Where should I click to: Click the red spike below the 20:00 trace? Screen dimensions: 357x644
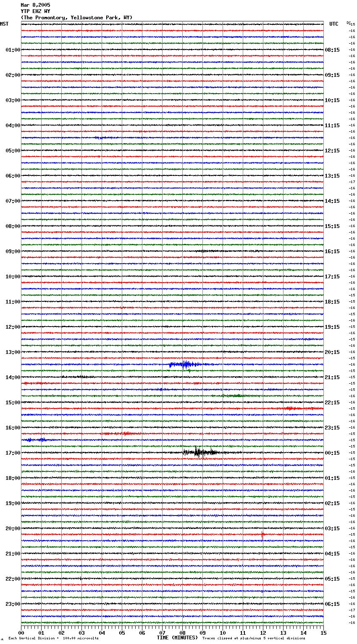(x=262, y=535)
